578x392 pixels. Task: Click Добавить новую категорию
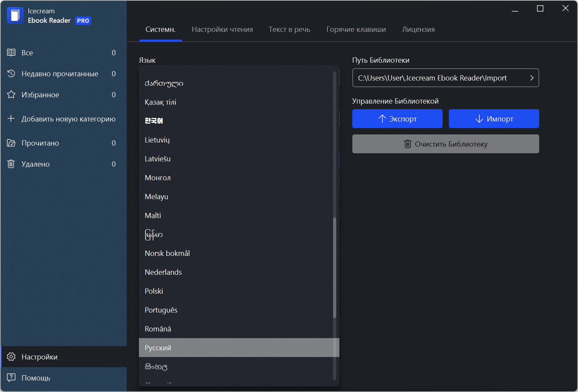pyautogui.click(x=63, y=119)
